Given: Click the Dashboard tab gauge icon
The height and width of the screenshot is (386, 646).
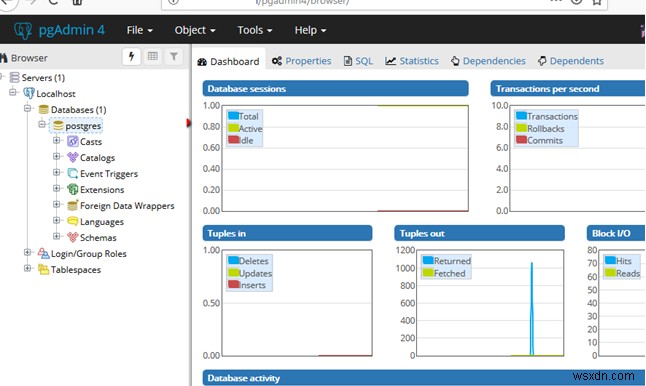Looking at the screenshot, I should tap(202, 62).
